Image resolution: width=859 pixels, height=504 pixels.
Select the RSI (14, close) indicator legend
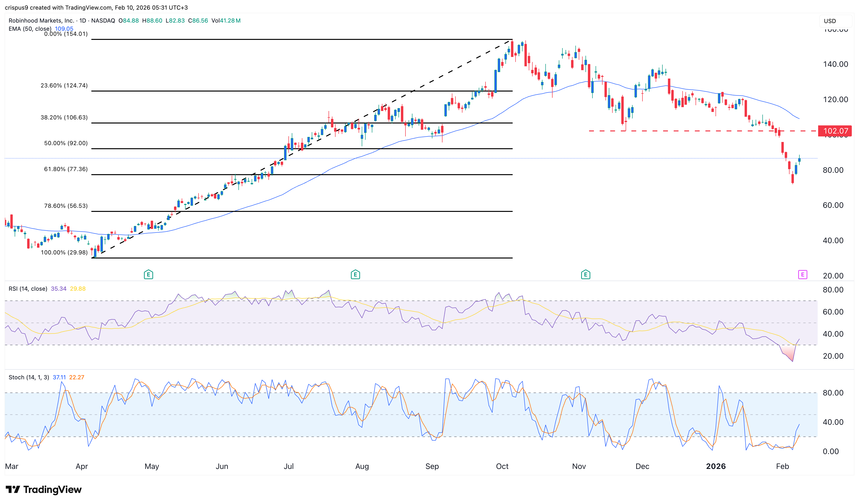coord(28,289)
